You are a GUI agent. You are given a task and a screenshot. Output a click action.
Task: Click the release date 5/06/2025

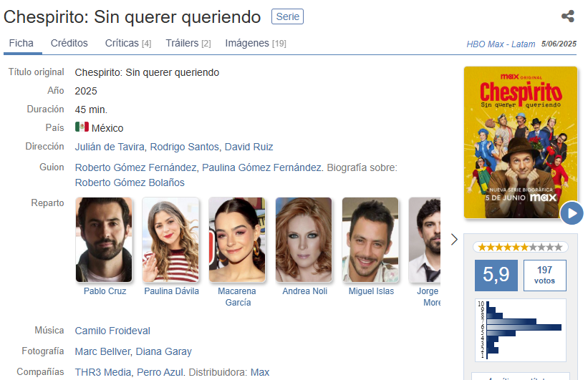[x=559, y=44]
